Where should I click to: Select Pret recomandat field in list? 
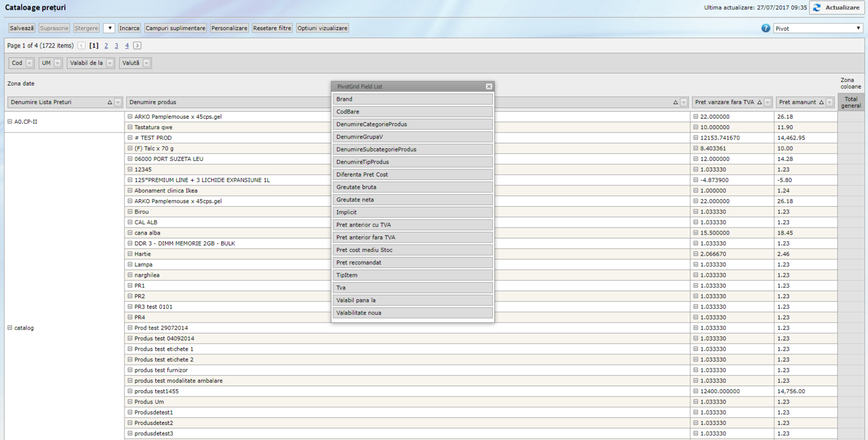[x=413, y=263]
